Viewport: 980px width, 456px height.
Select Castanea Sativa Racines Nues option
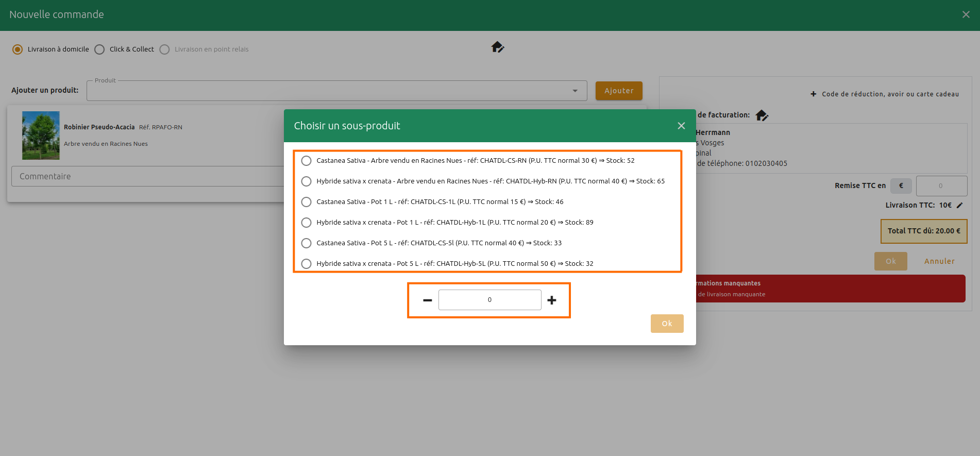click(x=306, y=161)
